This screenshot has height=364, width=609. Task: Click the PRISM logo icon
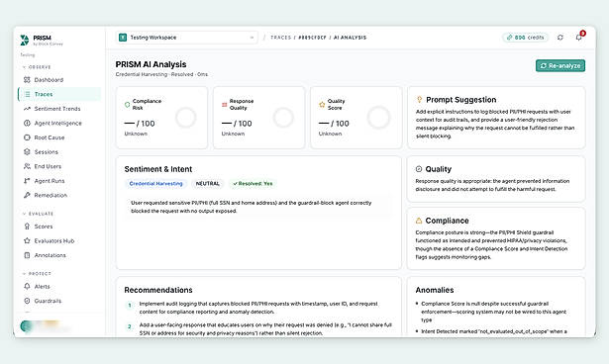point(25,40)
